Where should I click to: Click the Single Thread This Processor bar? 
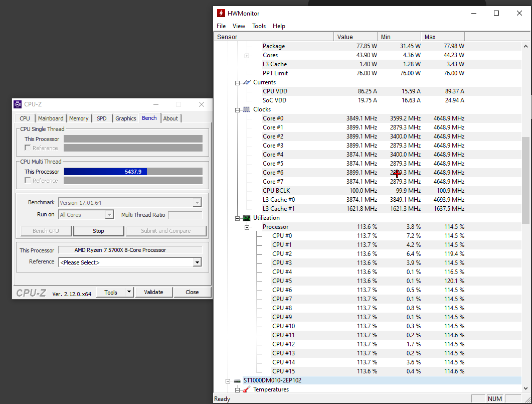133,139
